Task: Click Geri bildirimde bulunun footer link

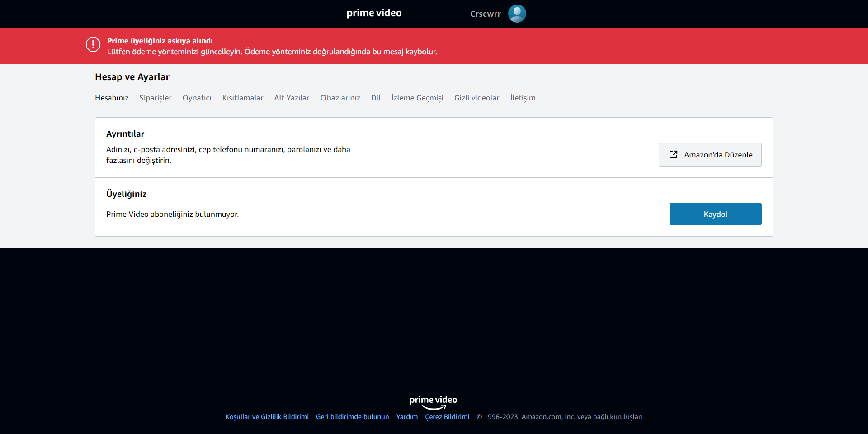Action: pos(352,417)
